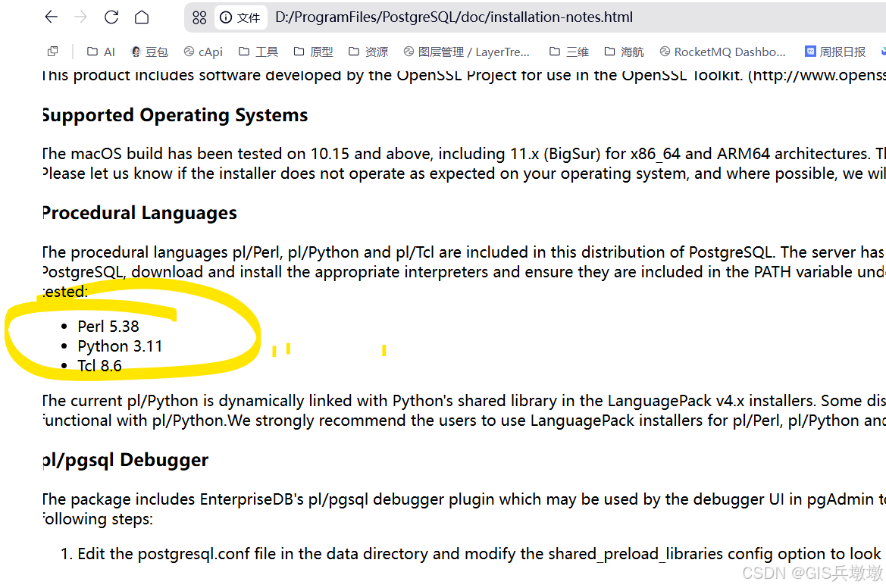
Task: Click the Procedural Languages heading
Action: coord(139,213)
